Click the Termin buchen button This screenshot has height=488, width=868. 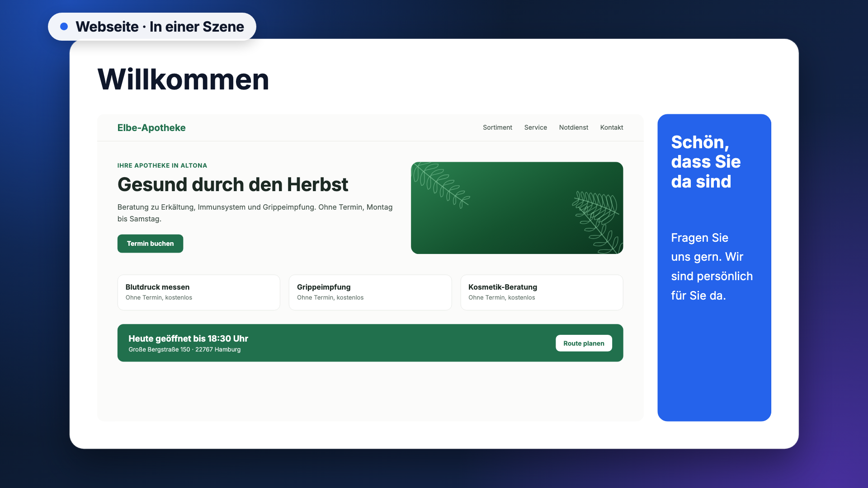pos(150,244)
